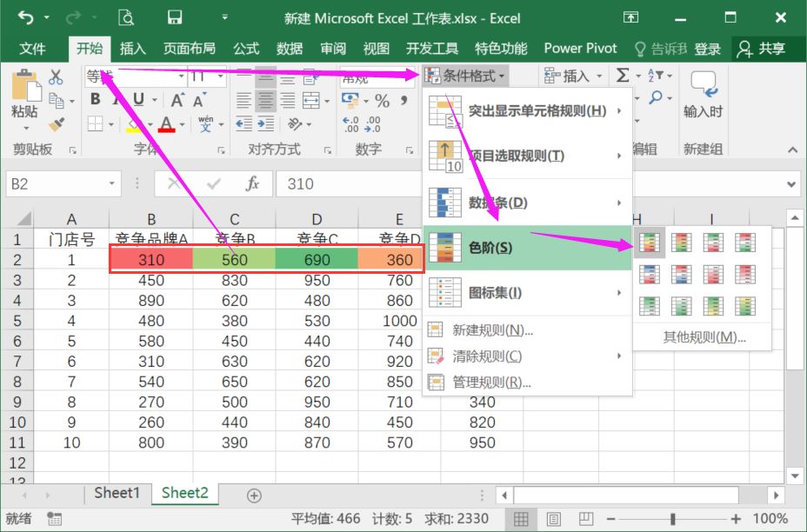
Task: Expand the formula bar chevron
Action: tap(791, 184)
